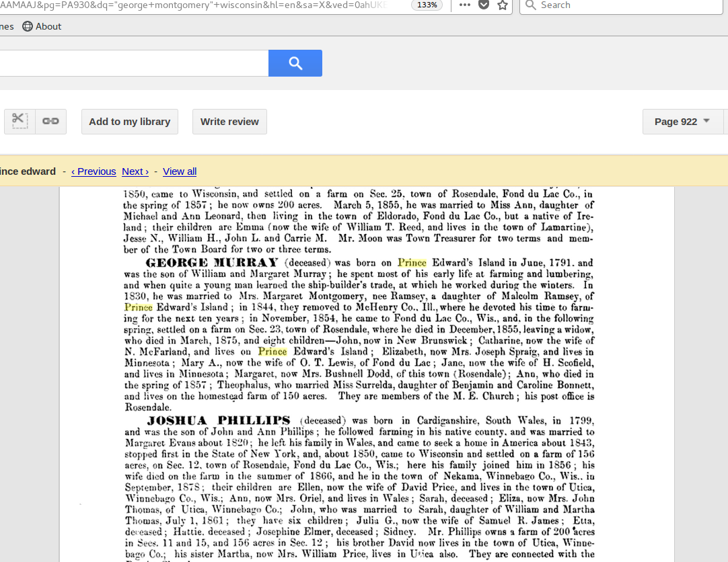Open the page actions three-dot menu
This screenshot has width=728, height=562.
tap(465, 5)
